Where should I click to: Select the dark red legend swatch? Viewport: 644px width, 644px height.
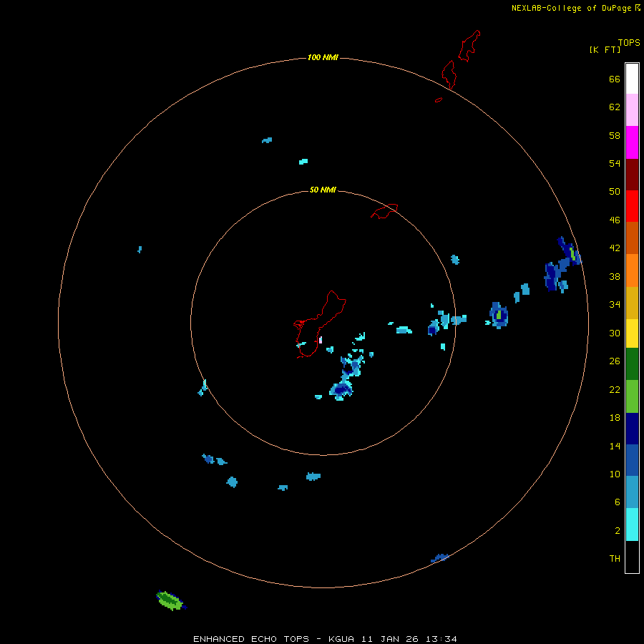(x=632, y=174)
